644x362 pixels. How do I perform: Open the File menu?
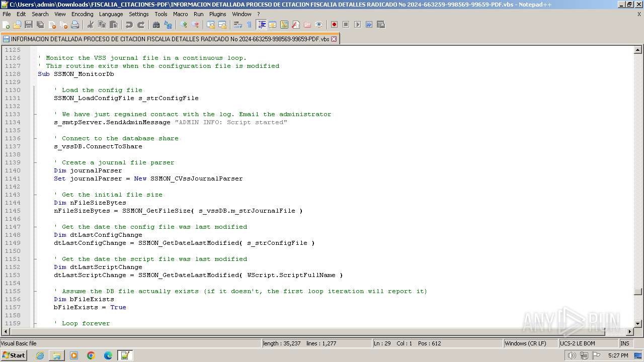7,14
